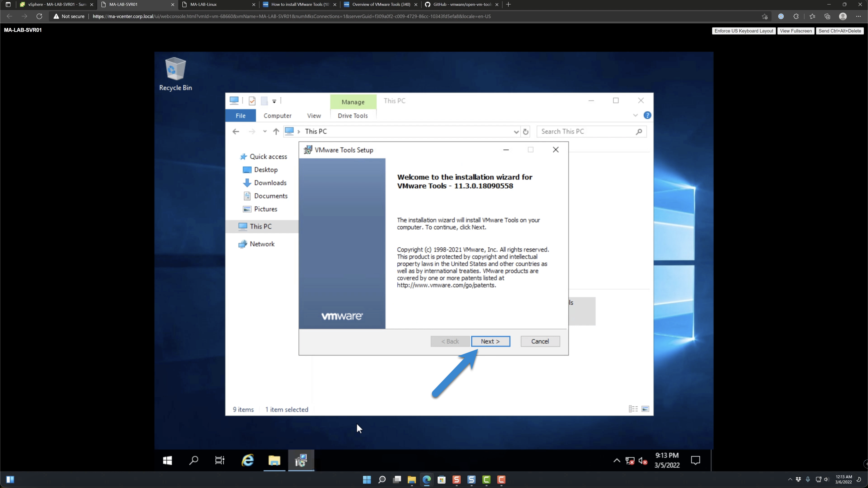Open browser favorites star list
868x488 pixels.
812,16
